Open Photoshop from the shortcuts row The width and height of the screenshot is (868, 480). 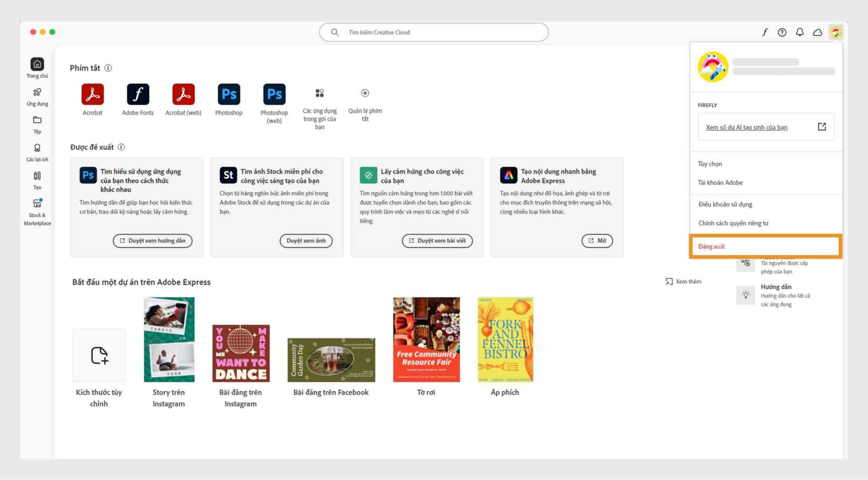[229, 95]
